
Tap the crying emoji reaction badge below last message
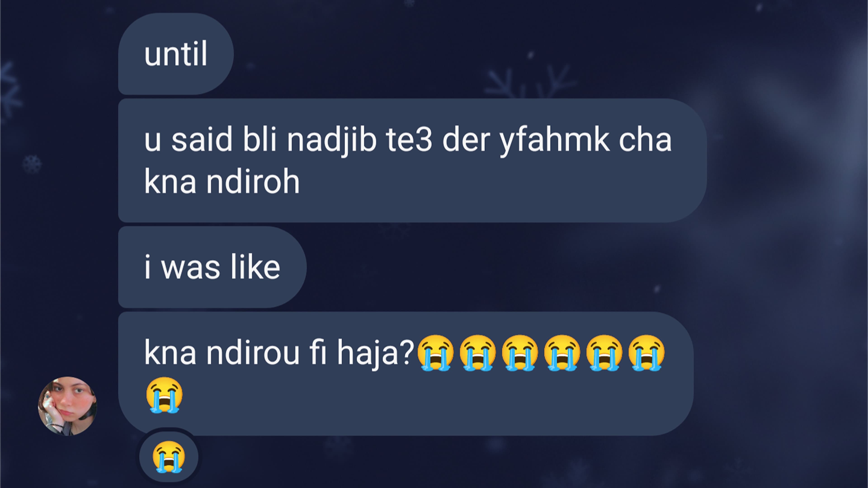point(169,456)
